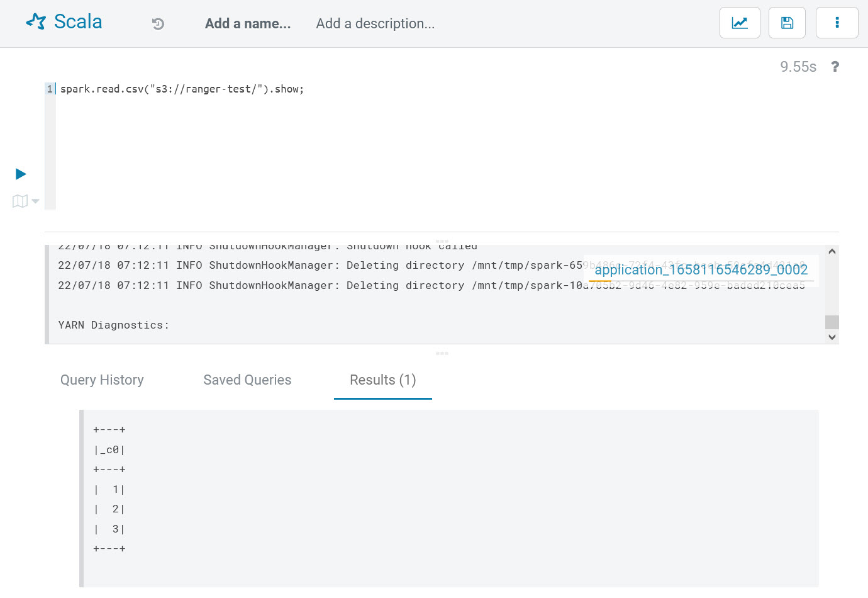
Task: Click the Scala star logo icon
Action: pos(36,22)
